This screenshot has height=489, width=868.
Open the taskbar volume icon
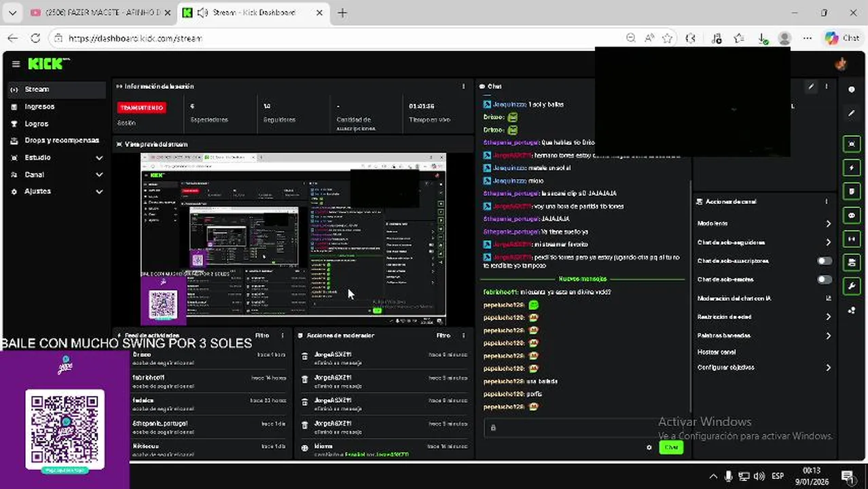pos(759,476)
